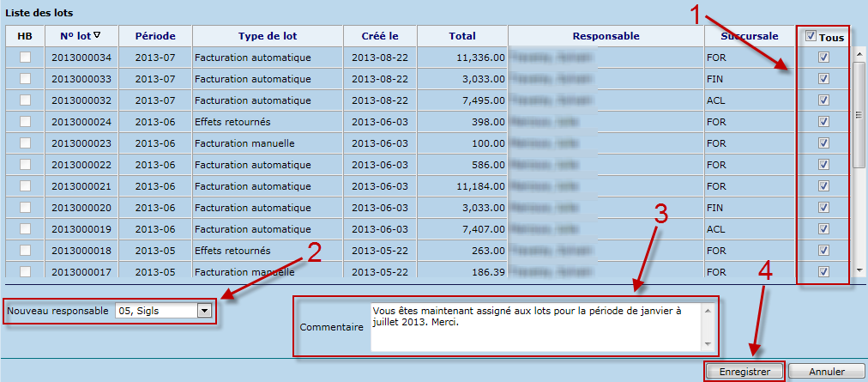The image size is (868, 382).
Task: Open the Nouveau responsable dropdown
Action: [204, 310]
